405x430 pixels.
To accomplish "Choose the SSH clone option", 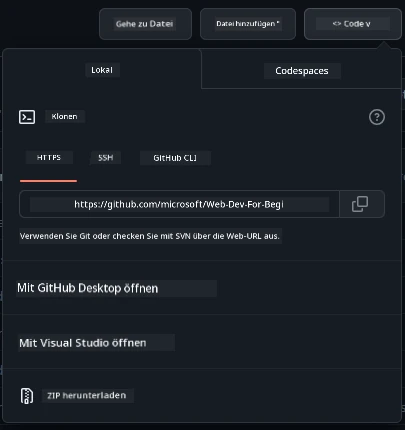I will coord(105,157).
